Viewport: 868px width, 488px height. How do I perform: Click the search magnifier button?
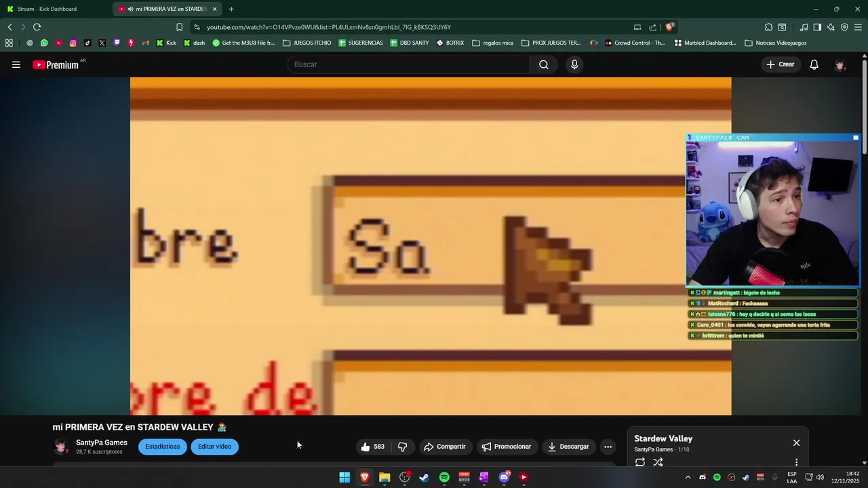[x=544, y=64]
